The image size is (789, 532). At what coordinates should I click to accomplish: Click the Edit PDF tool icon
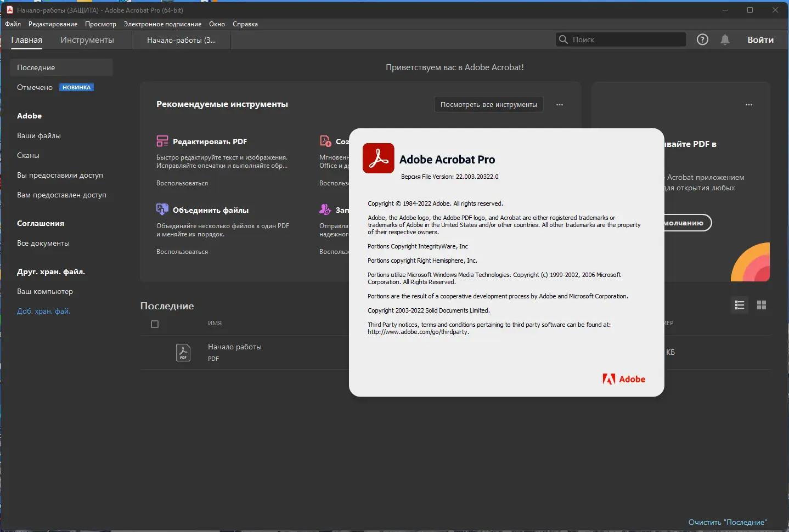click(x=162, y=142)
